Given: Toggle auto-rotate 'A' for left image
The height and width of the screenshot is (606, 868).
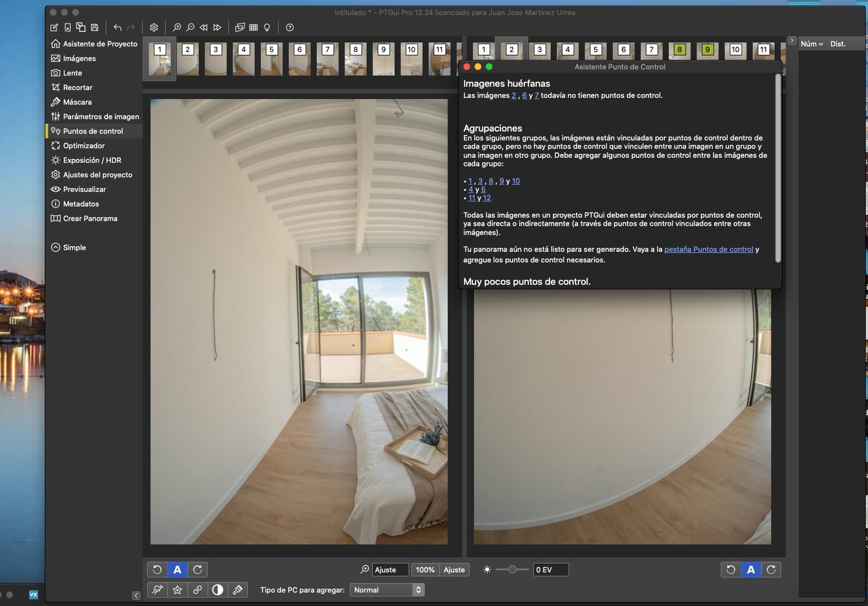Looking at the screenshot, I should pyautogui.click(x=177, y=570).
